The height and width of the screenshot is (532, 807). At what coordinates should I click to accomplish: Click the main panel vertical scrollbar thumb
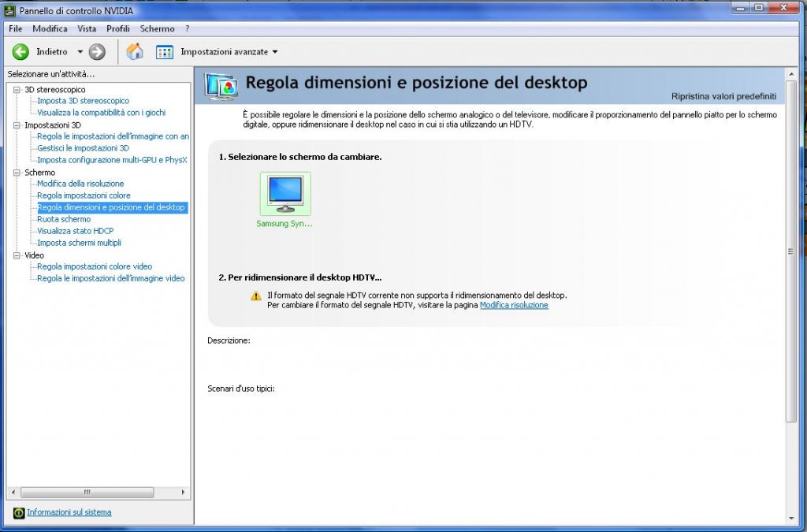pyautogui.click(x=791, y=251)
